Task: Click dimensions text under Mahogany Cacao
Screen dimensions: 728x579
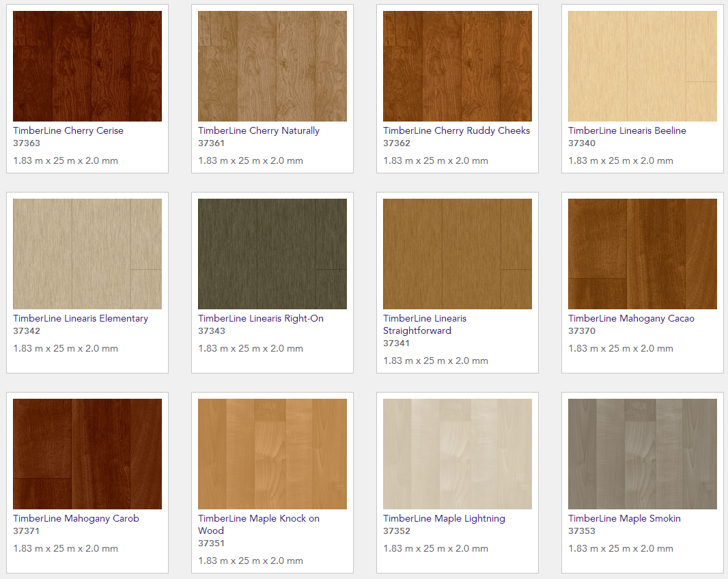Action: click(x=621, y=348)
